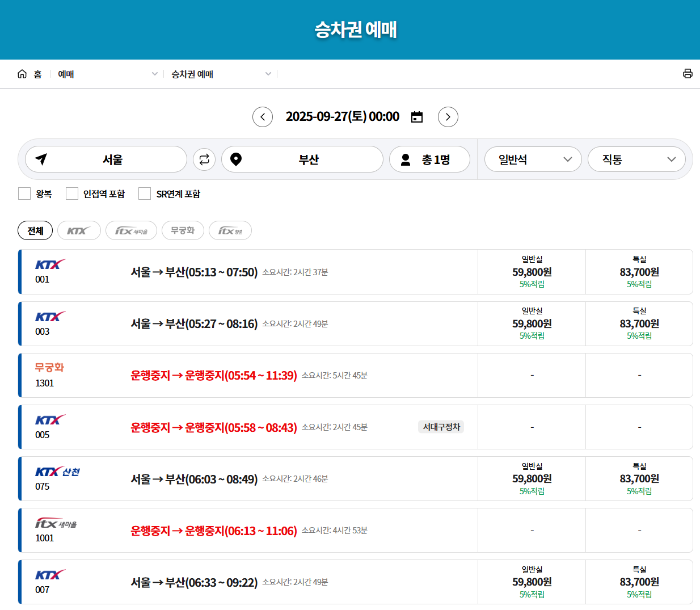Click the KTX logo of train 005
The width and height of the screenshot is (700, 610).
click(x=50, y=420)
